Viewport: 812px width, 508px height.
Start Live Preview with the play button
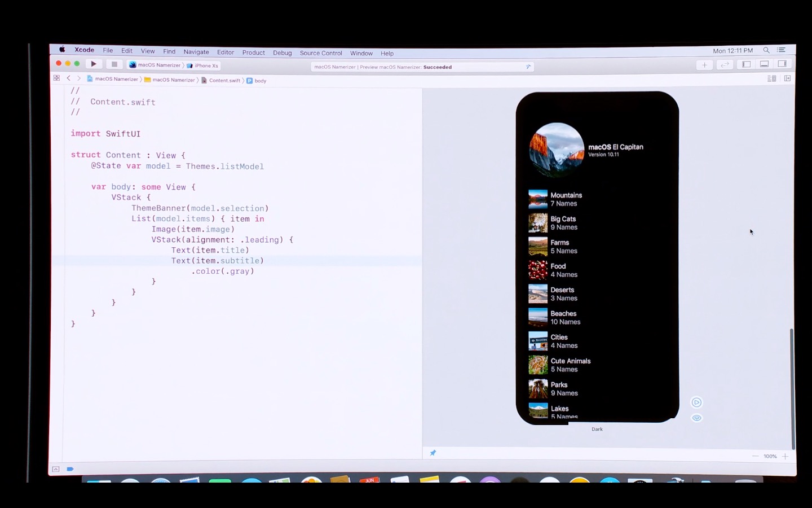pyautogui.click(x=697, y=402)
